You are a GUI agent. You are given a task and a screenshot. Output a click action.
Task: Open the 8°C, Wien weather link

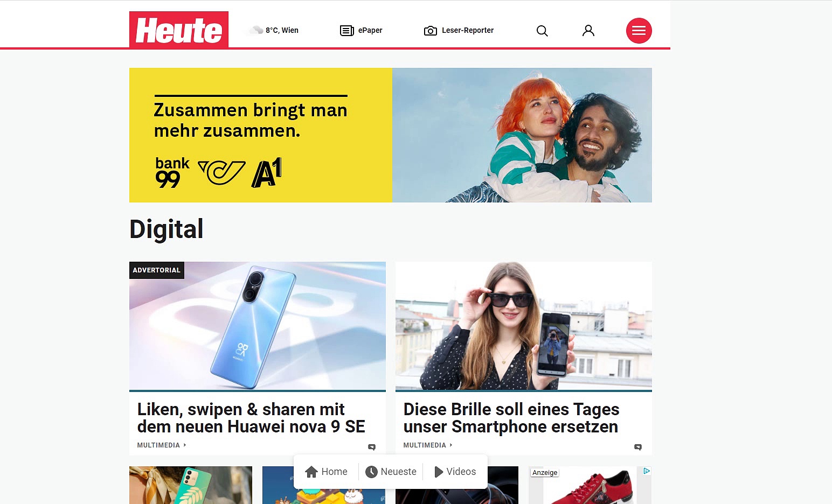(x=282, y=30)
